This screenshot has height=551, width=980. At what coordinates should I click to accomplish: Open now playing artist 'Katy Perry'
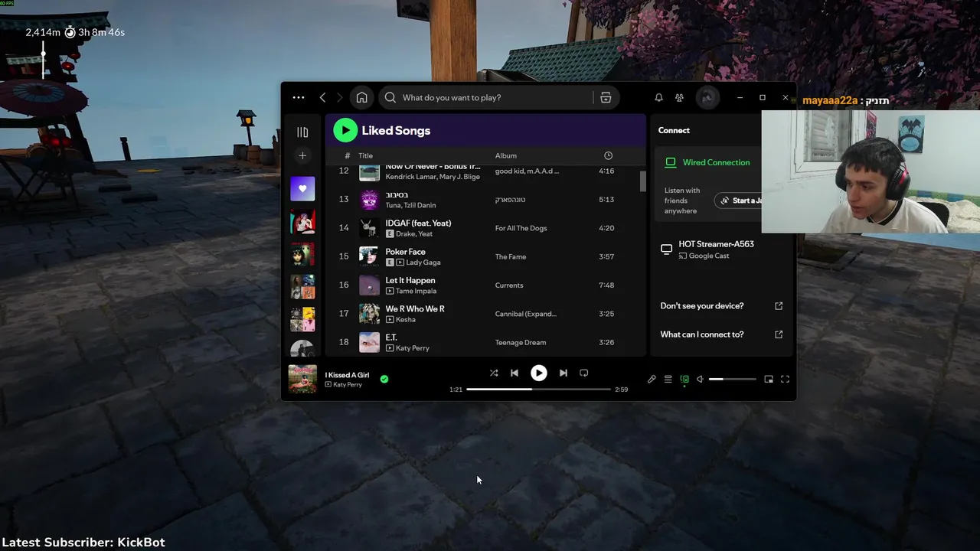(x=348, y=385)
